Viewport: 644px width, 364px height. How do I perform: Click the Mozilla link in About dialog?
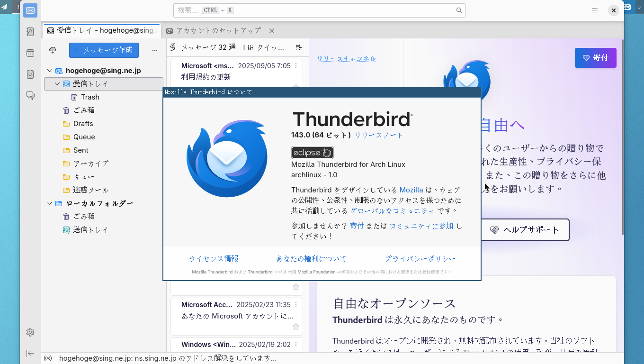click(411, 190)
